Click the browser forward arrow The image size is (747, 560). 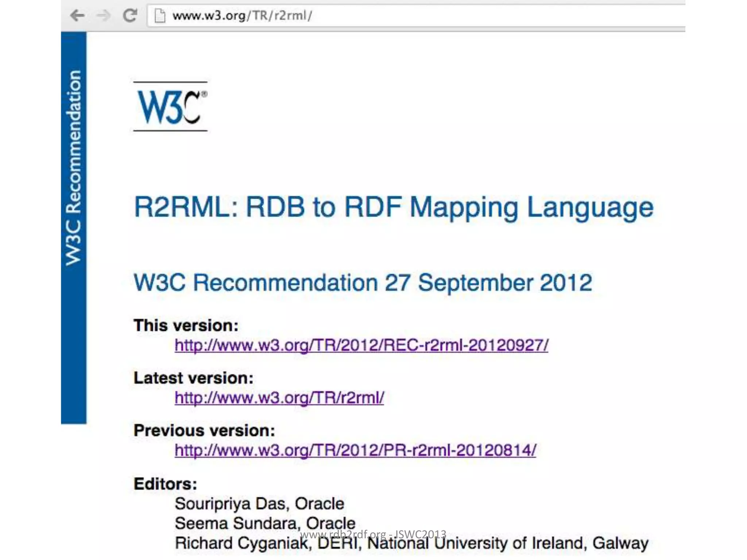[103, 16]
